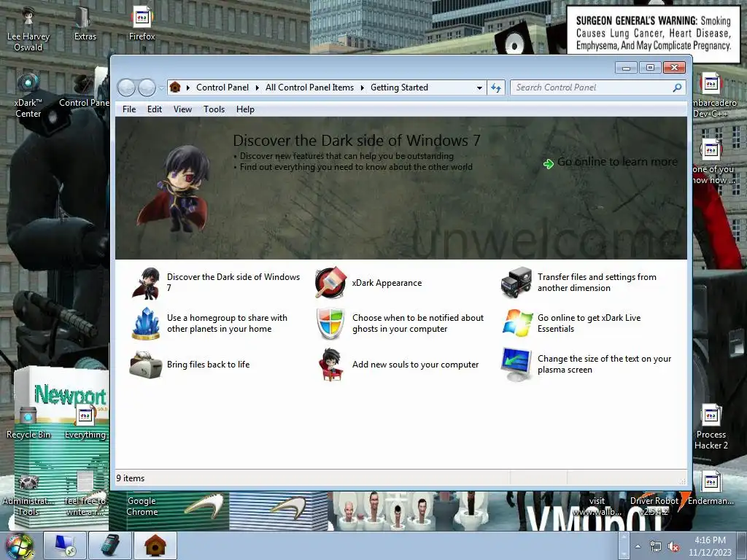Click Getting Started breadcrumb segment

coord(399,87)
